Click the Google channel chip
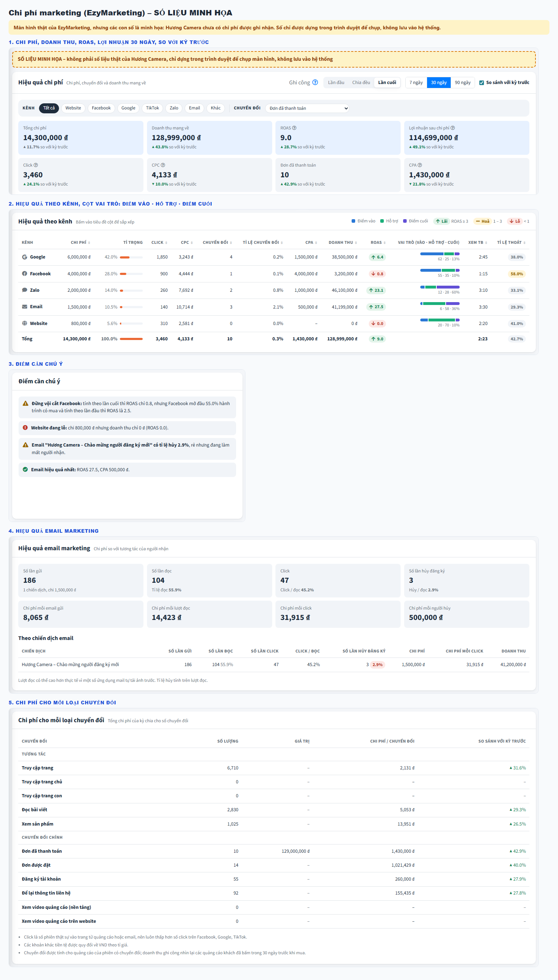 tap(128, 108)
